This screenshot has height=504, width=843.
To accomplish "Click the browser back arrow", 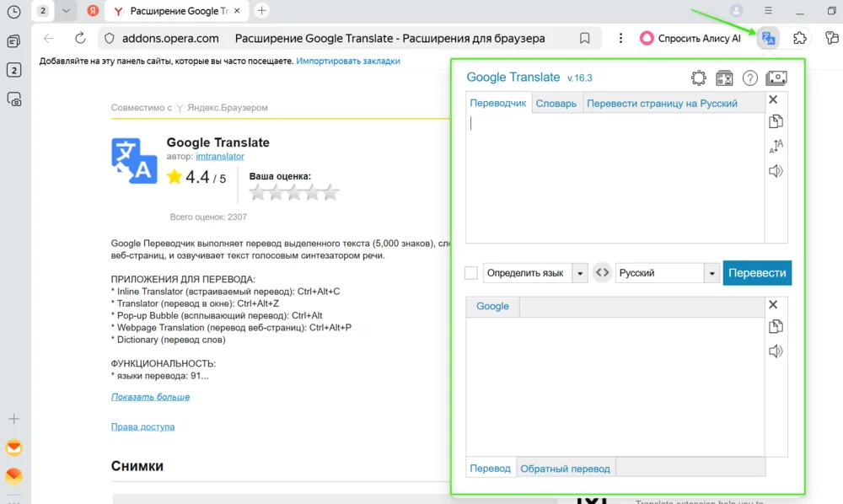I will point(49,38).
